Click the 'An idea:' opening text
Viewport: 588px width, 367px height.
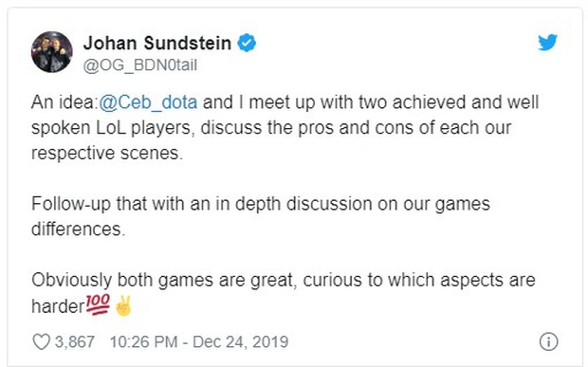tap(64, 102)
